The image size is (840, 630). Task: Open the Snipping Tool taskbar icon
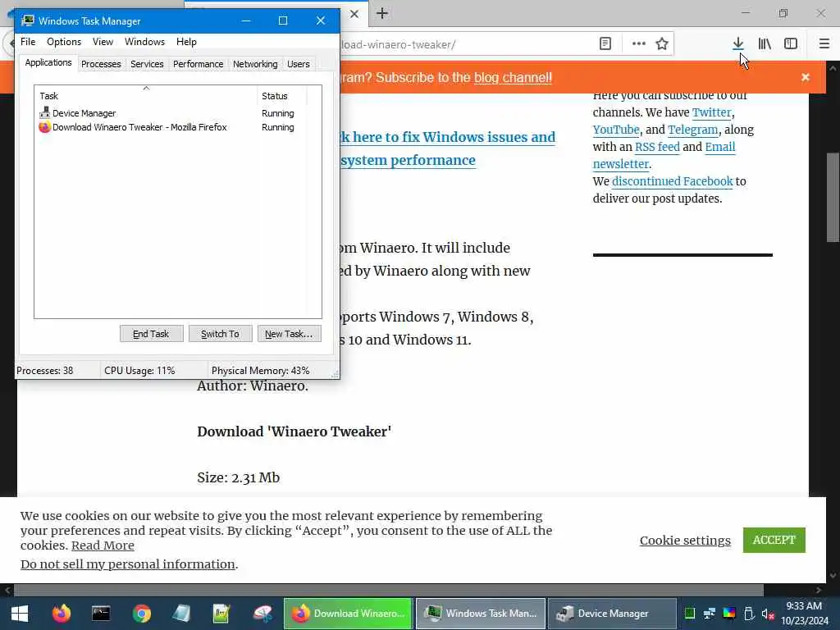pyautogui.click(x=262, y=614)
